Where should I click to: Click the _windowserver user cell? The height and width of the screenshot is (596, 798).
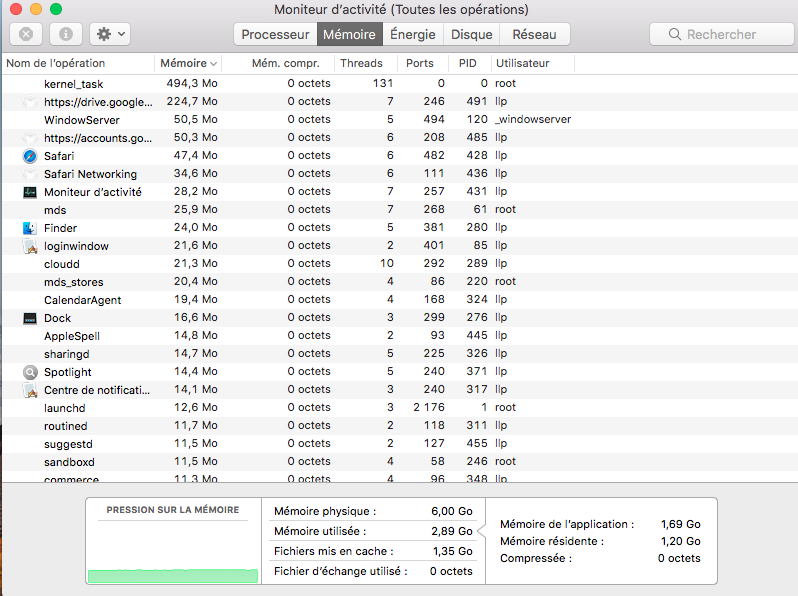[x=533, y=120]
